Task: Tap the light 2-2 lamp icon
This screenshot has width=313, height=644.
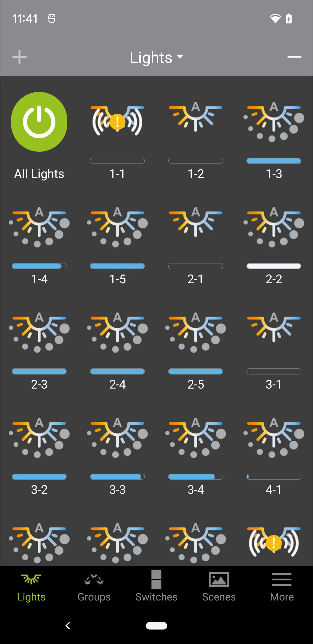Action: [274, 227]
